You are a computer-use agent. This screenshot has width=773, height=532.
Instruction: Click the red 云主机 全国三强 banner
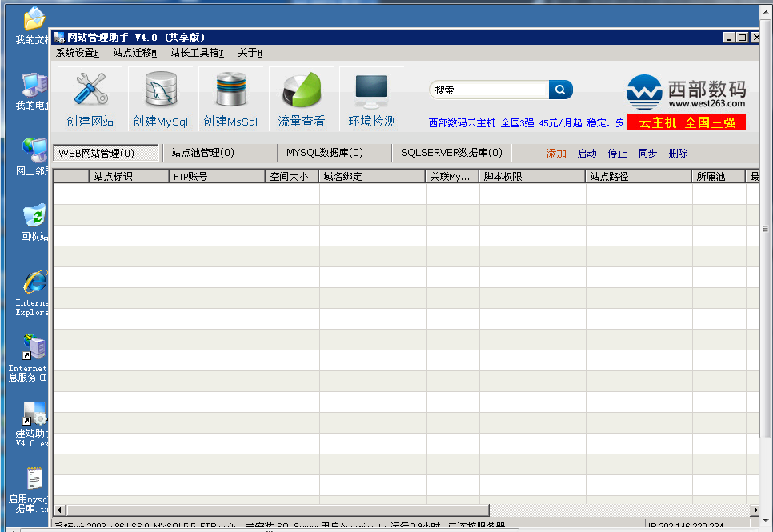pyautogui.click(x=686, y=122)
